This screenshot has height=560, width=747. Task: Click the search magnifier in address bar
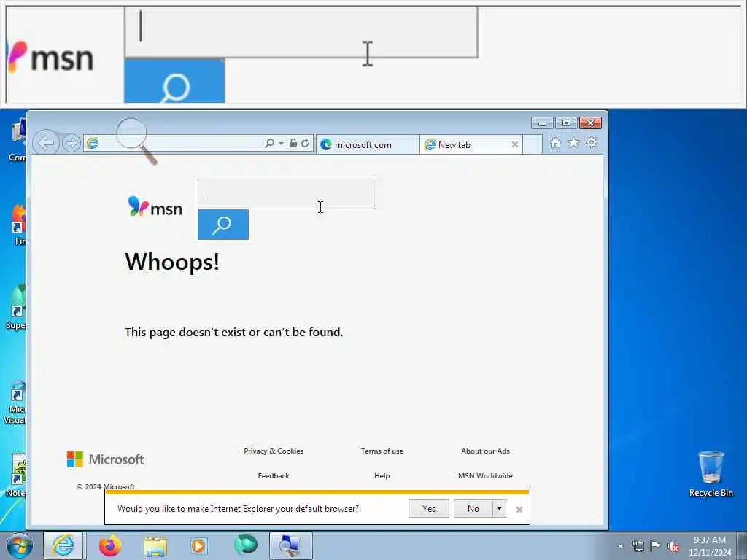(x=270, y=144)
